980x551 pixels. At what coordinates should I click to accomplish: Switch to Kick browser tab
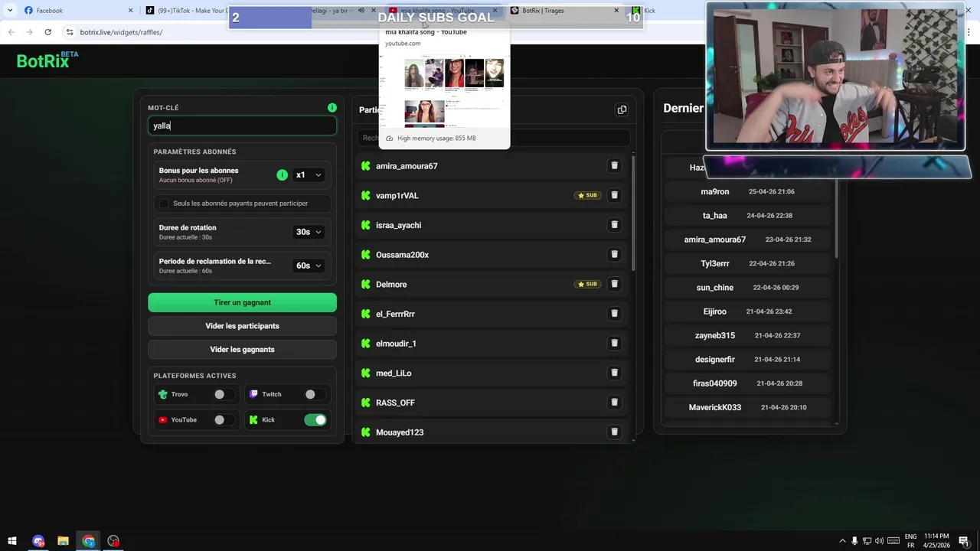click(x=648, y=10)
